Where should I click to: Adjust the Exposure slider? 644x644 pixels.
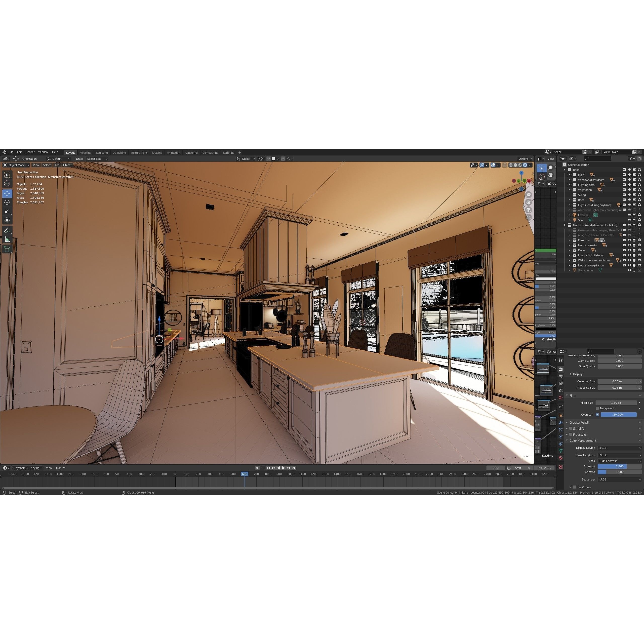[619, 466]
